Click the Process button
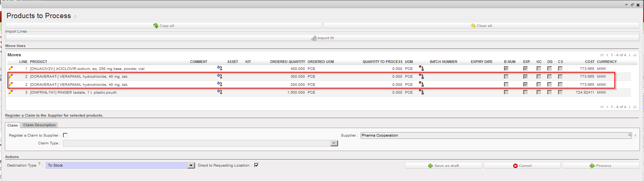644x181 pixels. click(x=600, y=165)
